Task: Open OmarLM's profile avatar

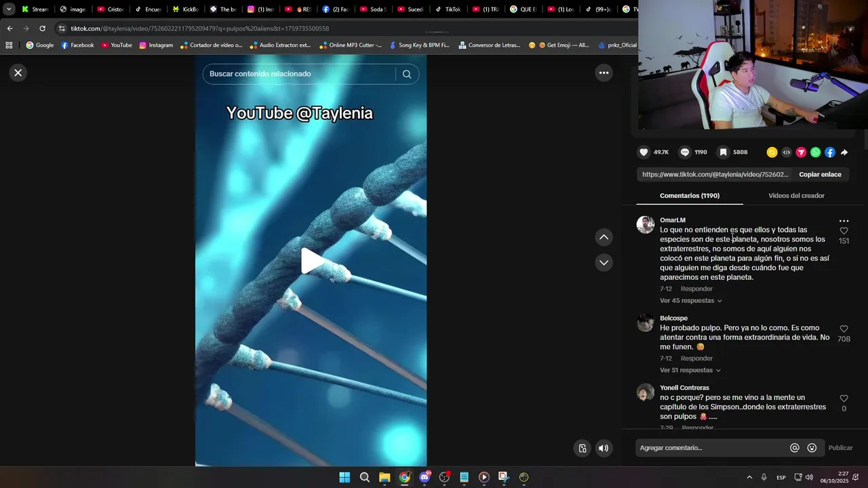Action: [646, 225]
